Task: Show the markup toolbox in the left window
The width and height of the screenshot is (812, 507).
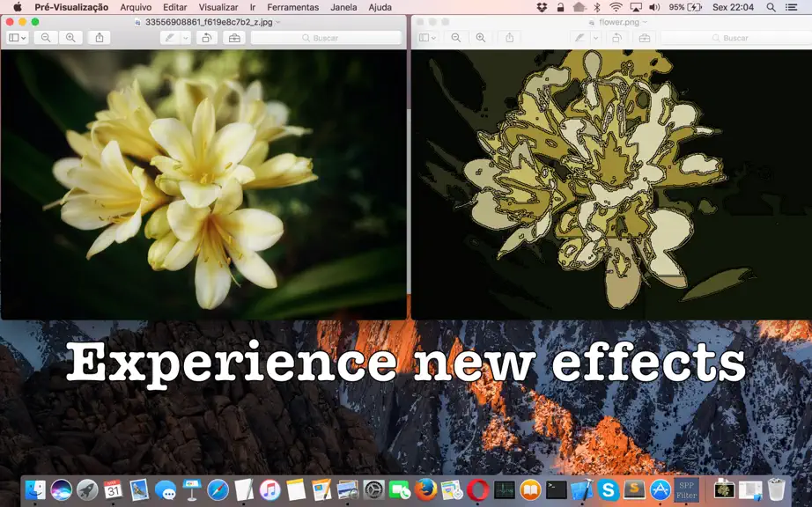Action: [x=234, y=38]
